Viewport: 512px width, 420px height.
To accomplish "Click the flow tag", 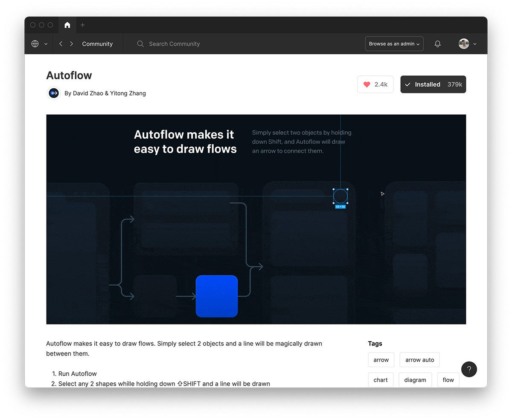I will click(x=448, y=380).
